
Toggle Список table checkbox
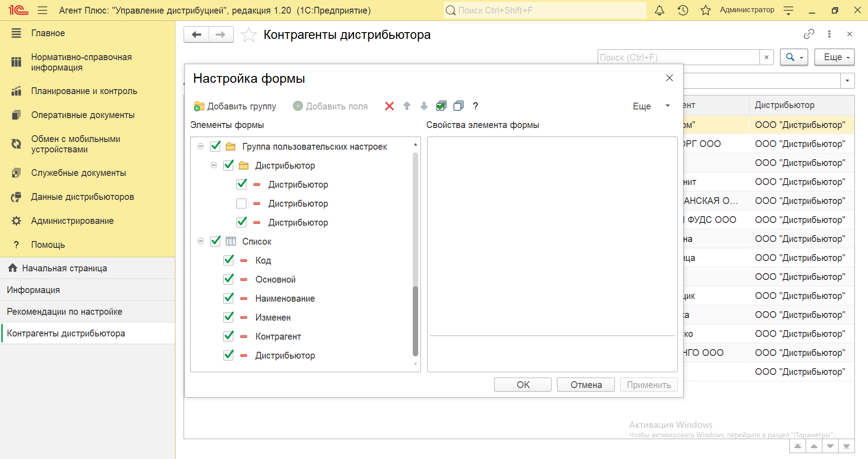216,241
